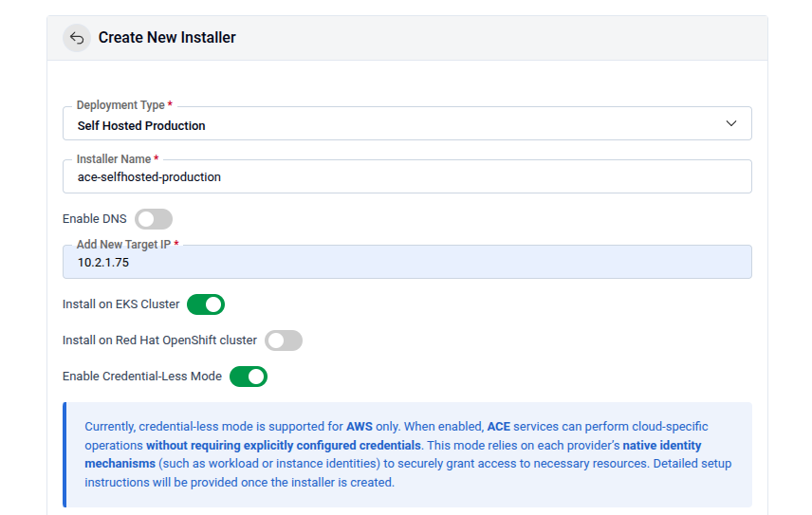The image size is (812, 515).
Task: Click the Add New Target IP label
Action: 123,245
